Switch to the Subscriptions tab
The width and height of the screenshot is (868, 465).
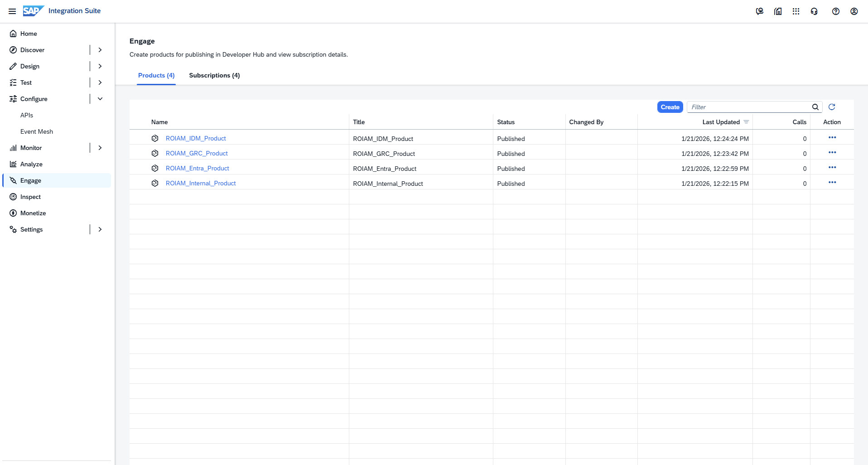214,75
